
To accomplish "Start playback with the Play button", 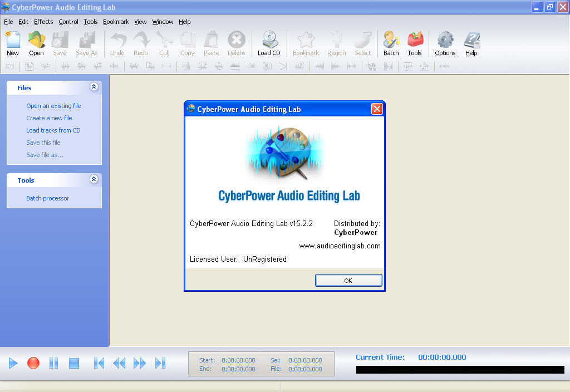I will tap(13, 362).
